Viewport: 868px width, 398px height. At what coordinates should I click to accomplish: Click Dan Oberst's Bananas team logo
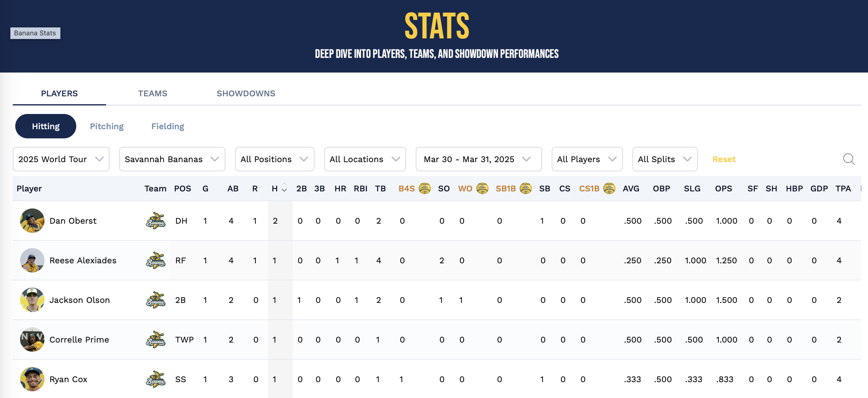pyautogui.click(x=155, y=221)
